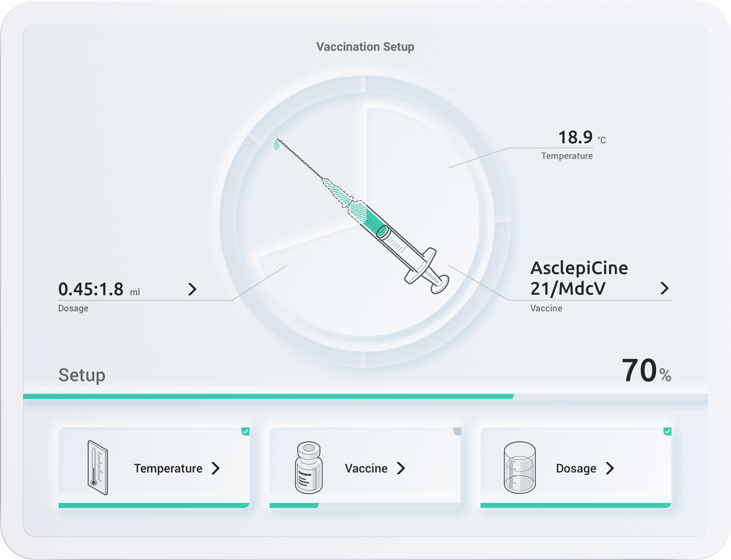The image size is (731, 560).
Task: Click the chevron arrow on Vaccine card
Action: [401, 468]
